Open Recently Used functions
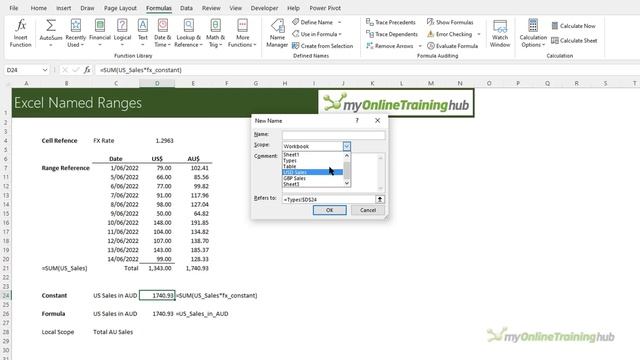Screen dimensions: 640x360 point(76,33)
